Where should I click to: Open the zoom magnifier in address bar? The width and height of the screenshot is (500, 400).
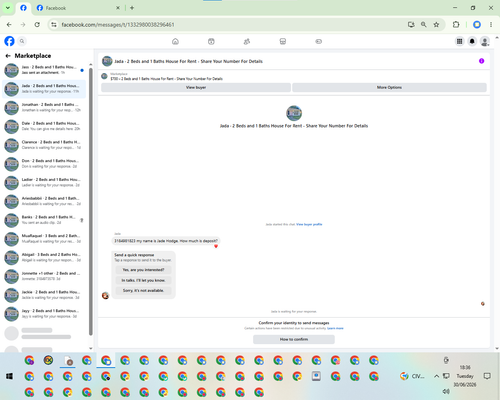pos(424,25)
